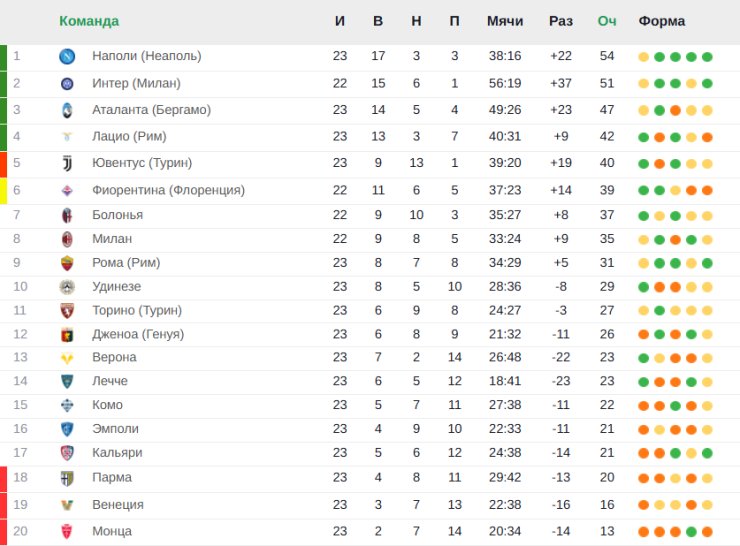Sort standings by Оч points header

pos(607,21)
